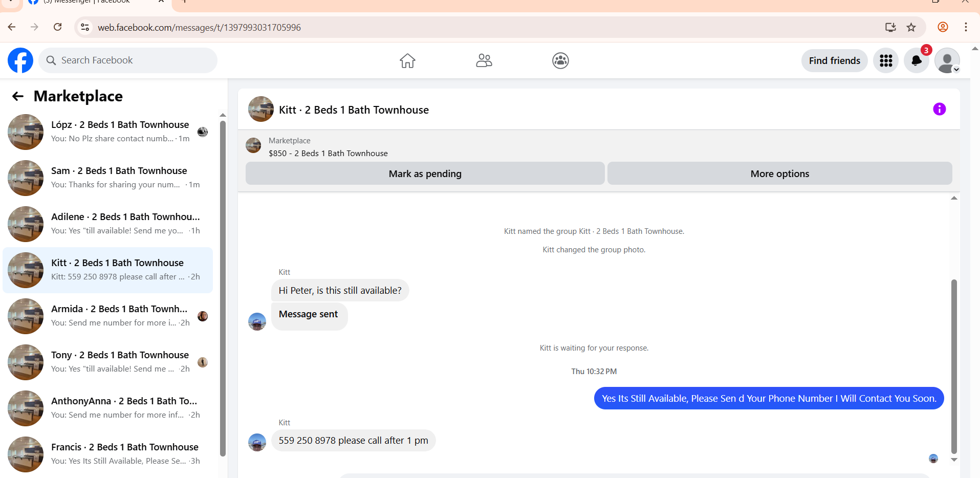Bookmark this page with star icon
The height and width of the screenshot is (478, 980).
pyautogui.click(x=911, y=27)
